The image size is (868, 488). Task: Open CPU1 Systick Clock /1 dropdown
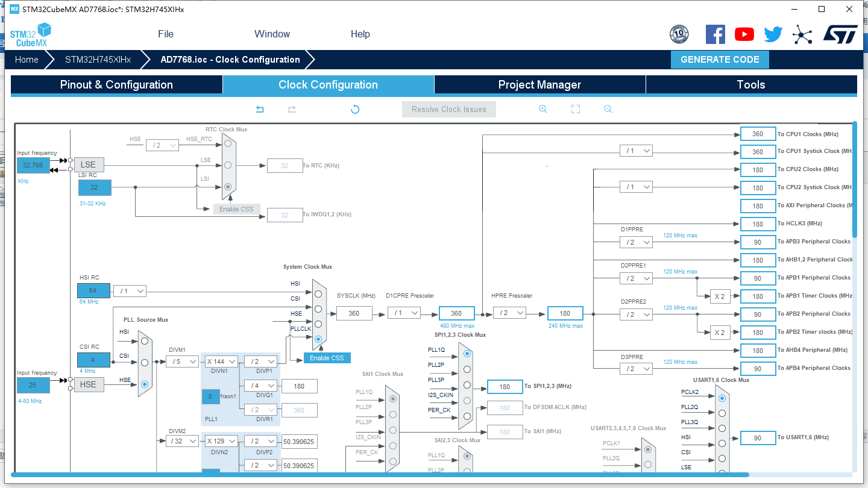click(636, 151)
